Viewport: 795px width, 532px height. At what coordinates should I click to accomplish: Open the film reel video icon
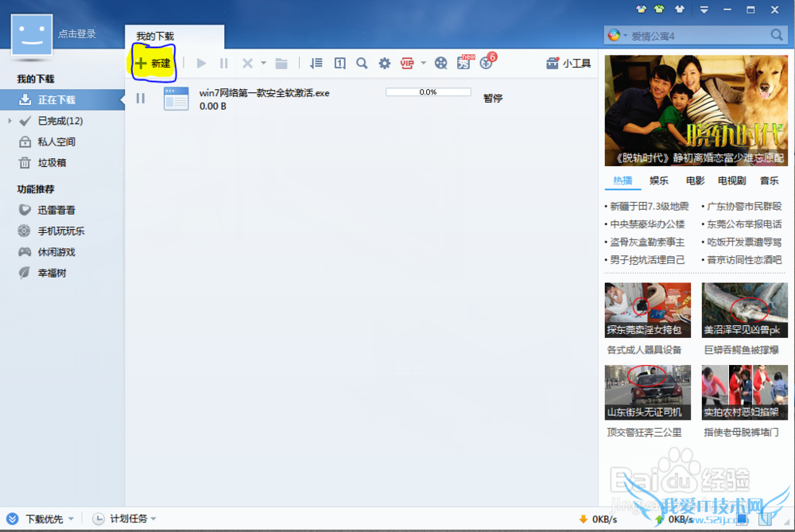tap(441, 64)
